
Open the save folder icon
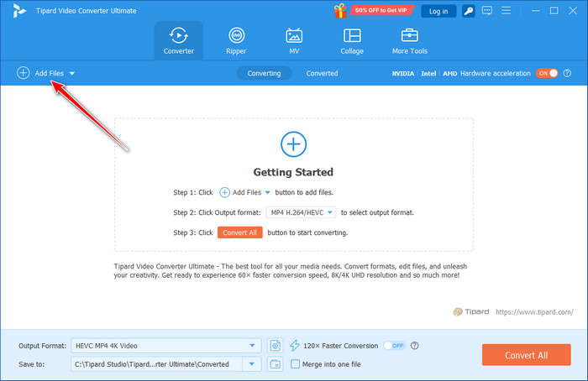pos(275,363)
